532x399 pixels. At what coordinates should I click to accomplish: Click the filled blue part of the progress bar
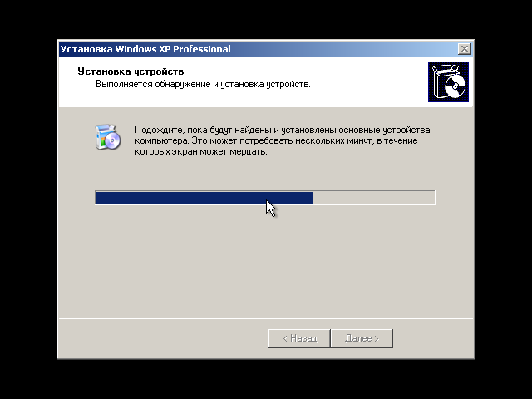204,198
